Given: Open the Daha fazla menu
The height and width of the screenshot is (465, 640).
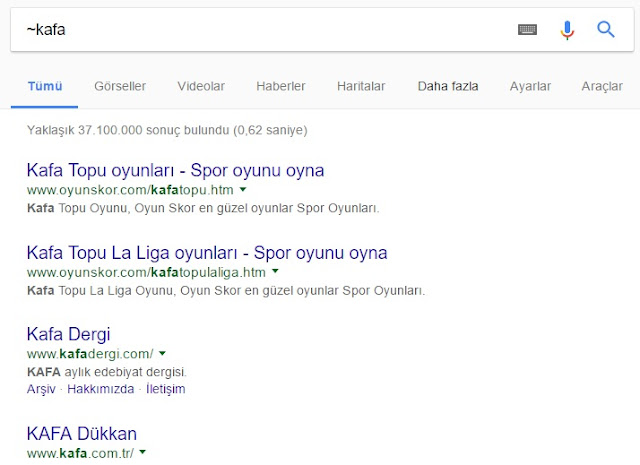Looking at the screenshot, I should pos(448,86).
